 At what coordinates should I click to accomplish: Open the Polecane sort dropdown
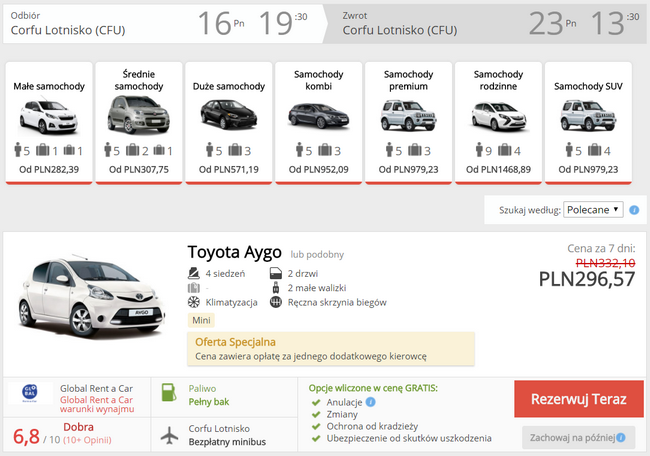(x=593, y=210)
